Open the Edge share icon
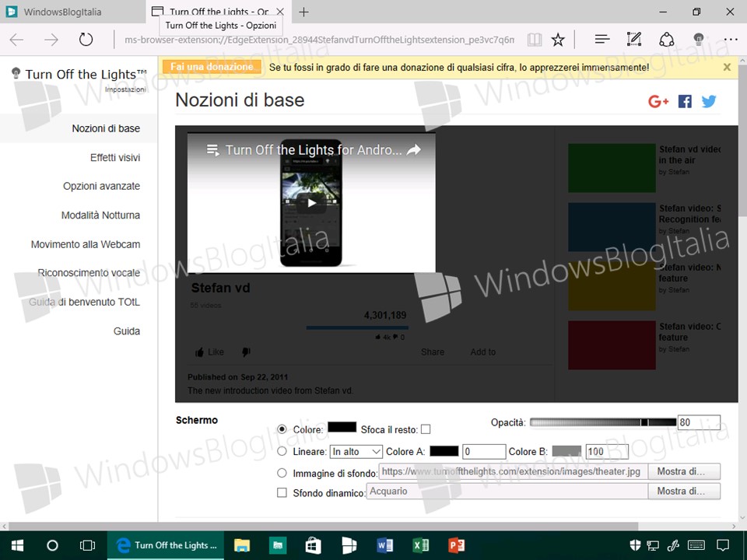Viewport: 747px width, 560px height. 667,40
